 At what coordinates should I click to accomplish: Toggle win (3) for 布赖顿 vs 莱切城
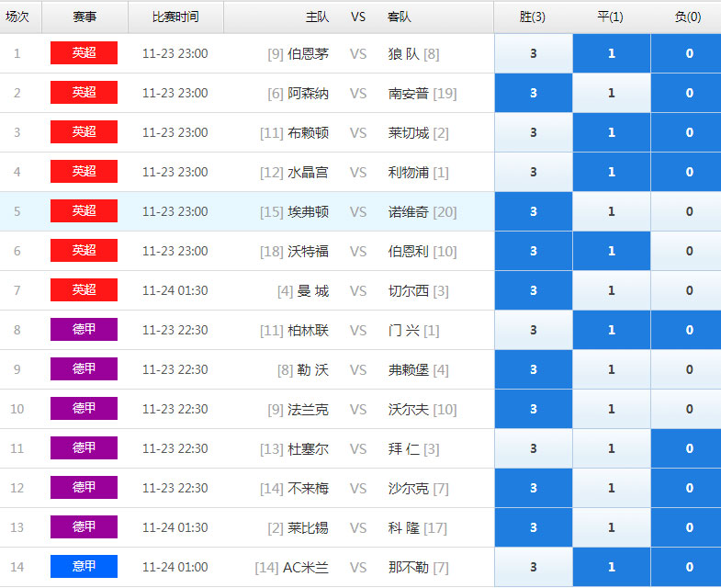tap(534, 132)
